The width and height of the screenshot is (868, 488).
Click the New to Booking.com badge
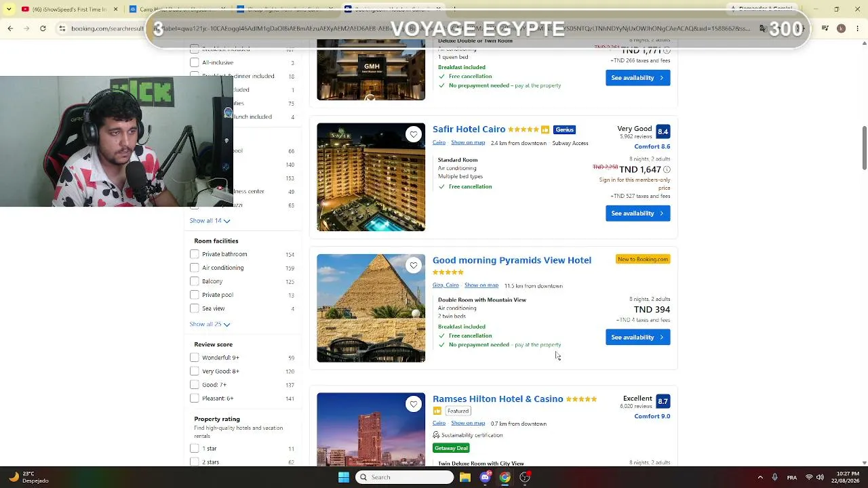(643, 259)
